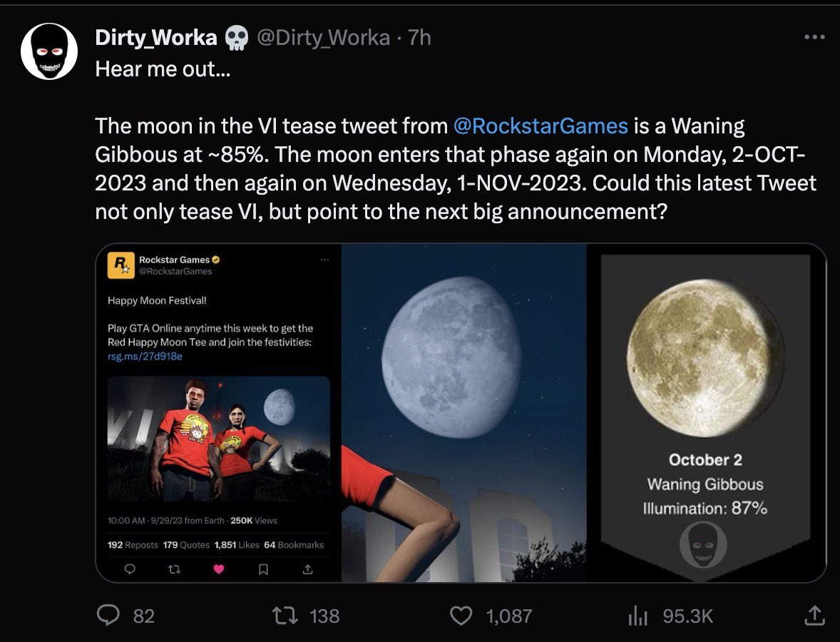Open Dirty_Worka's skull profile avatar

click(48, 51)
